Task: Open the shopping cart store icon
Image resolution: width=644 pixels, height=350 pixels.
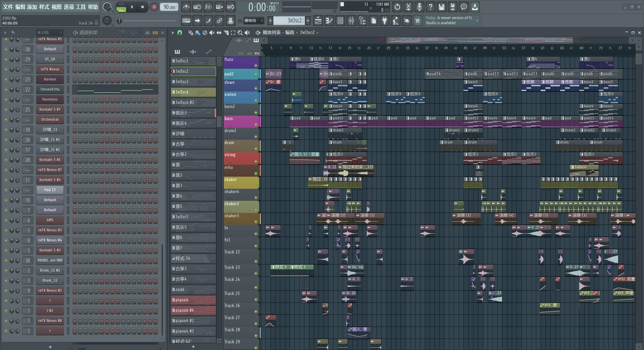Action: (x=417, y=21)
